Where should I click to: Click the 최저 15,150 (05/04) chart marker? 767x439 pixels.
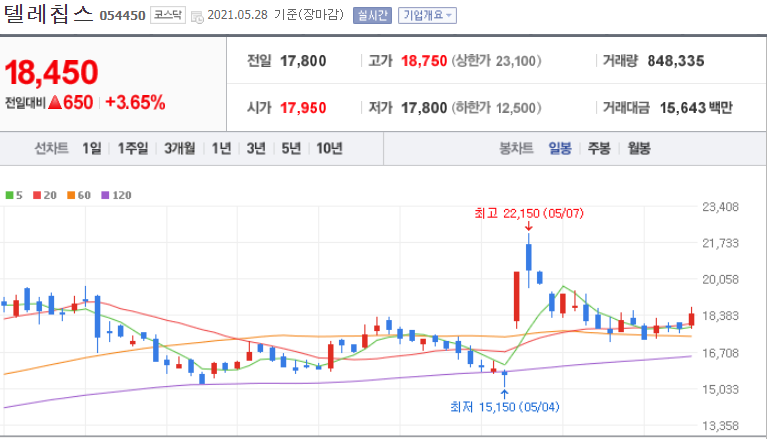[504, 407]
